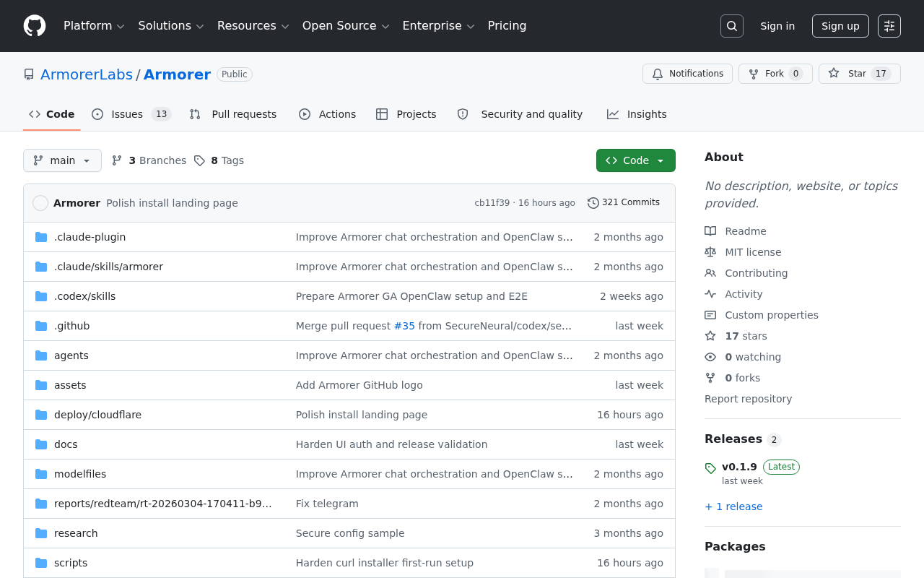Screen dimensions: 924x578
Task: Open the .claude/skills/armorer folder
Action: pyautogui.click(x=108, y=267)
